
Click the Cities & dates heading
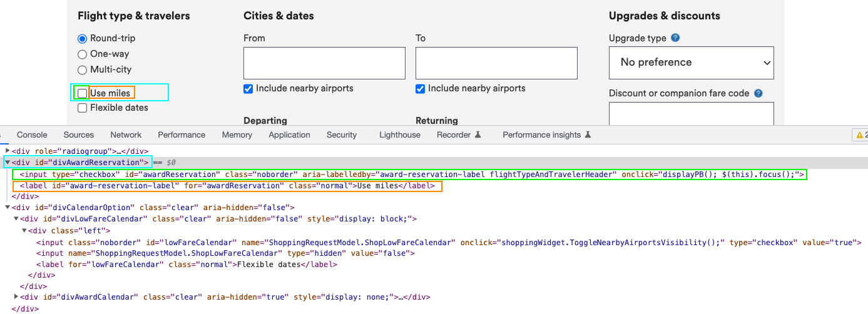pyautogui.click(x=278, y=16)
